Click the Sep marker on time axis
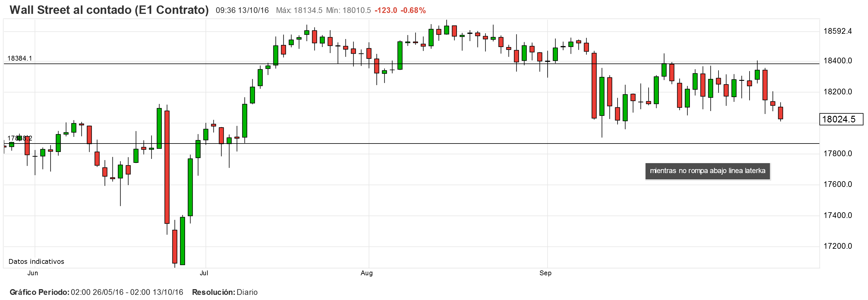This screenshot has height=300, width=868. pyautogui.click(x=545, y=273)
